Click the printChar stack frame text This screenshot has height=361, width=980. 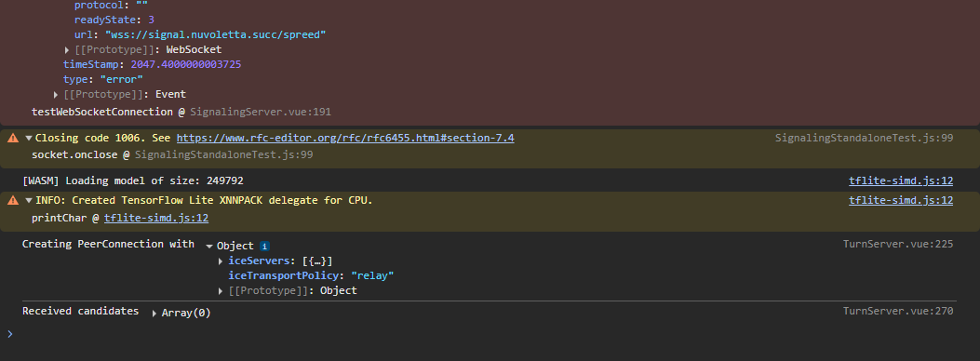[60, 218]
